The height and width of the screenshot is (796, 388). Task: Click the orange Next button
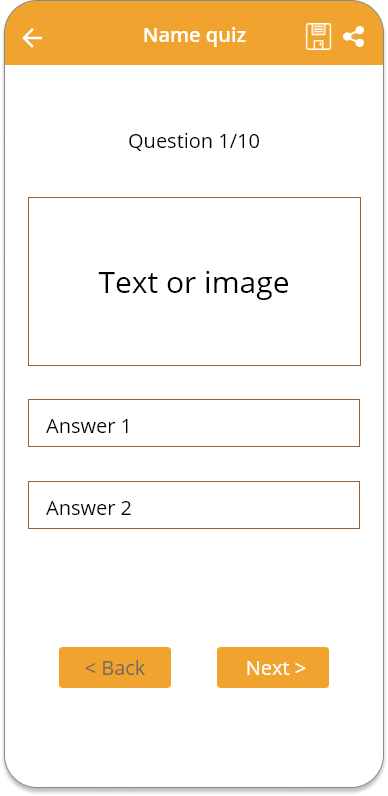pyautogui.click(x=273, y=668)
